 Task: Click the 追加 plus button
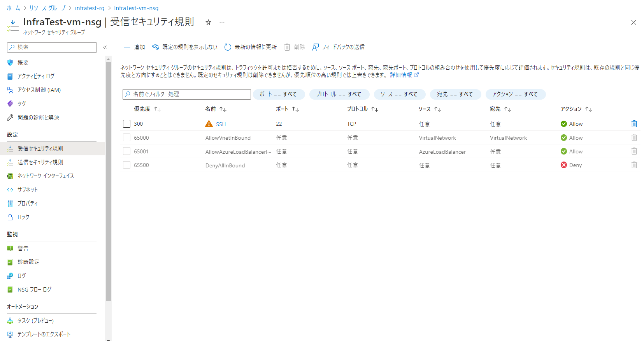134,47
